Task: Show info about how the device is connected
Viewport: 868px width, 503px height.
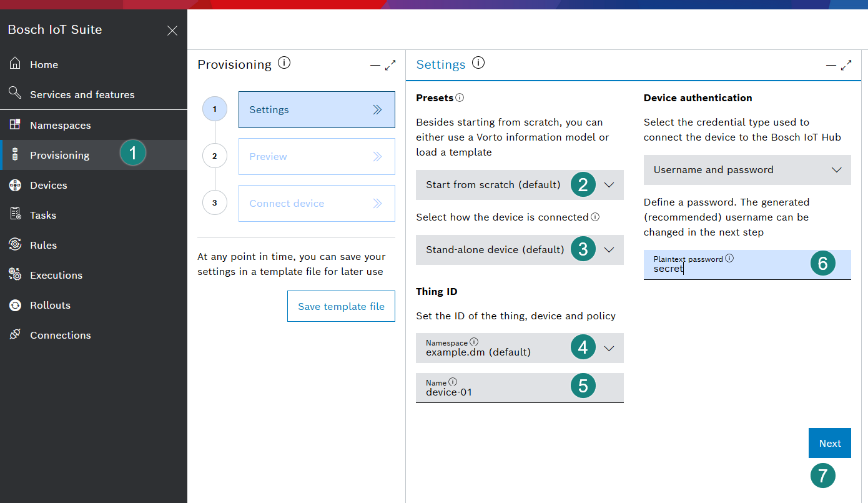Action: pos(595,217)
